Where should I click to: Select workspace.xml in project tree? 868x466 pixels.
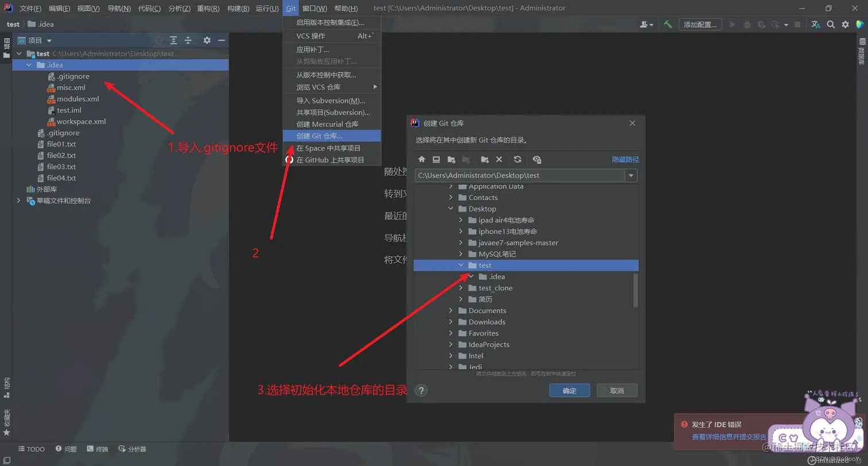click(x=81, y=121)
